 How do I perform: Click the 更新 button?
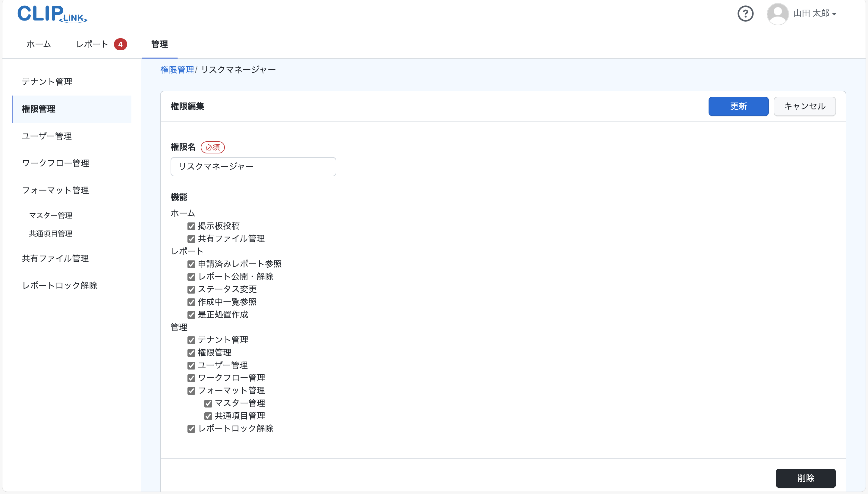[x=738, y=106]
